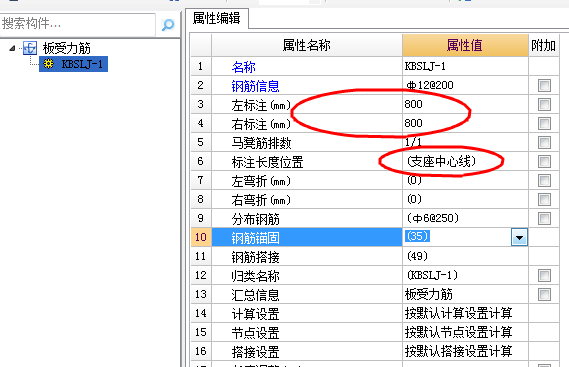Click the 右弯折 value (0)
The width and height of the screenshot is (569, 367).
click(x=465, y=199)
